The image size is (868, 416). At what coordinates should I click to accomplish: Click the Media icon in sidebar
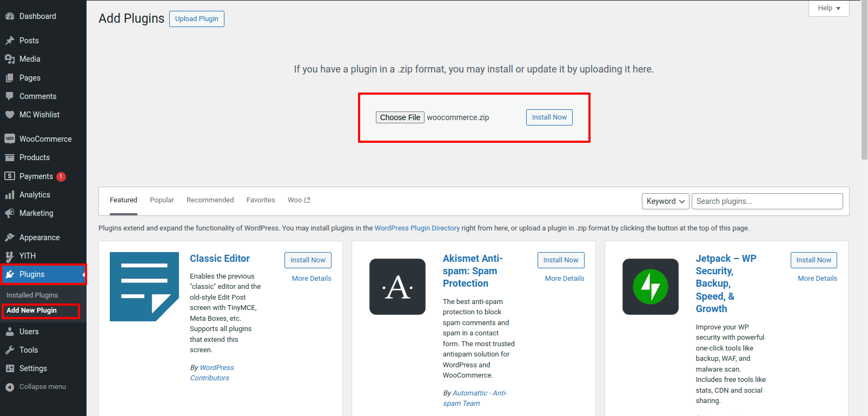(10, 59)
